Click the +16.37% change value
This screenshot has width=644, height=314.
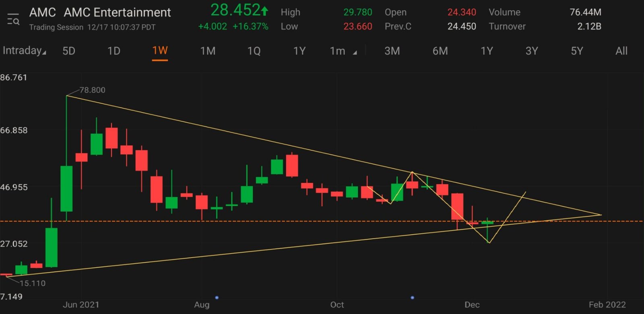coord(250,27)
